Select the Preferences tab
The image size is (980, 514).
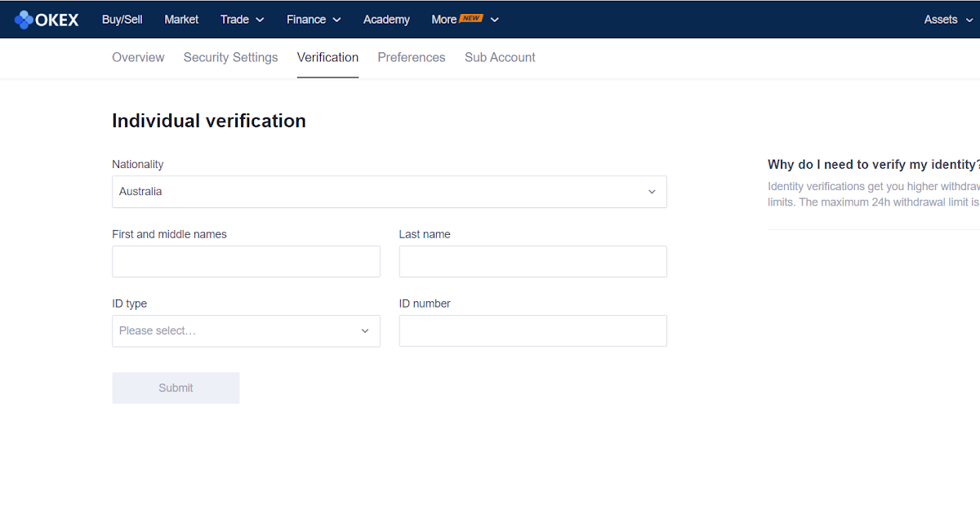412,57
